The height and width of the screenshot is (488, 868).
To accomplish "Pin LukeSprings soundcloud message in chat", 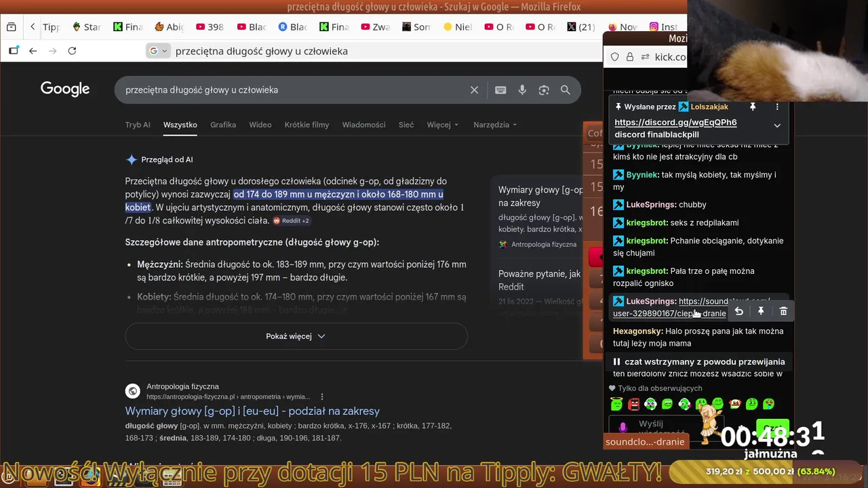I will [761, 311].
